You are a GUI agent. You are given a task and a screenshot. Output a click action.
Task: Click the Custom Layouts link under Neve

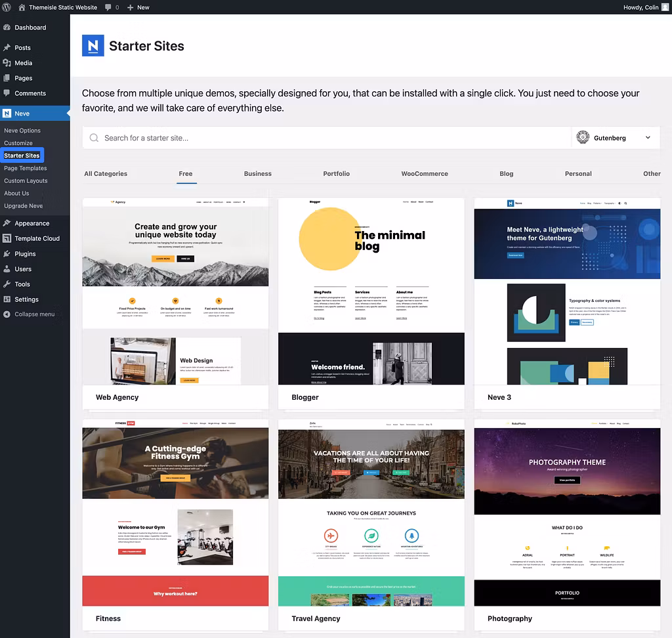[27, 181]
